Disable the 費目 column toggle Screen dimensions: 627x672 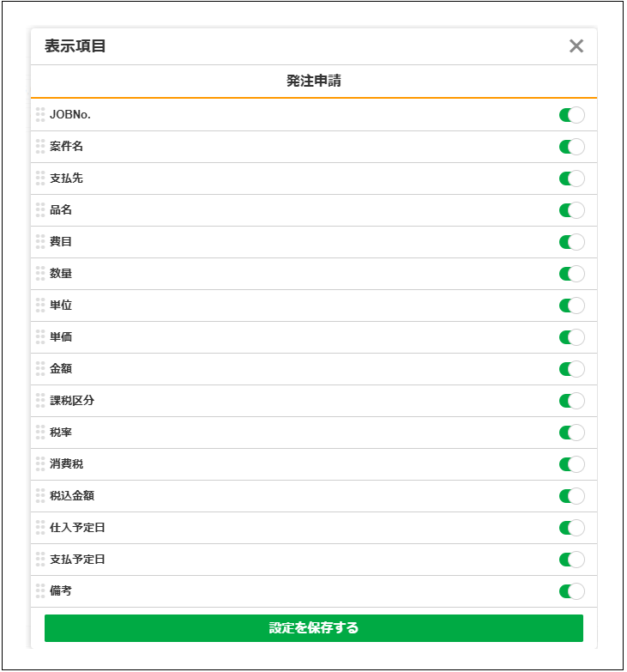(x=571, y=242)
